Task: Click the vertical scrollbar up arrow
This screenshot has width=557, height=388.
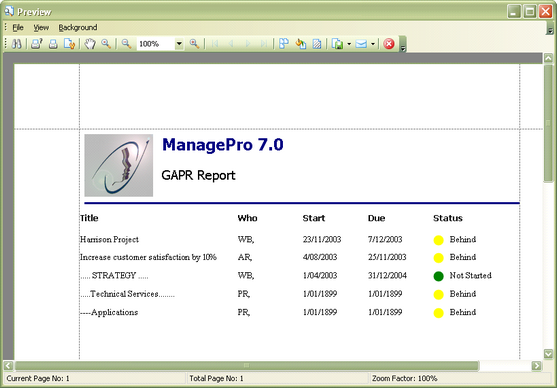Action: tap(548, 58)
